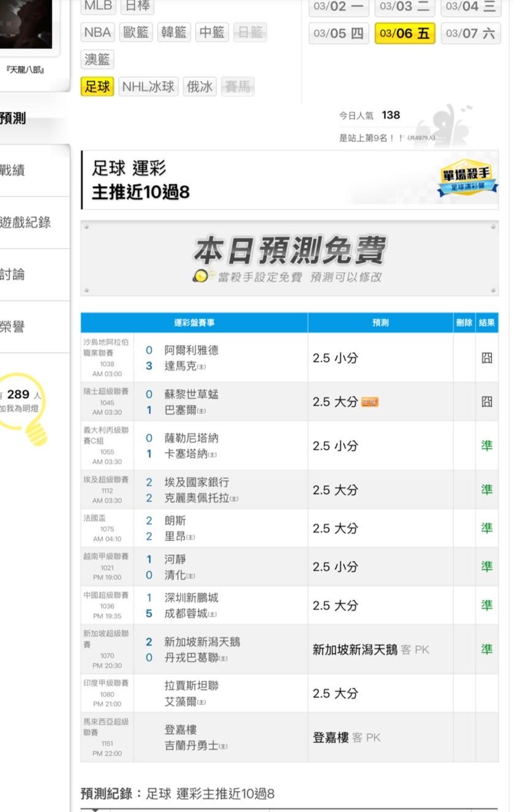Select the highlighted 足球 tab

pyautogui.click(x=97, y=86)
